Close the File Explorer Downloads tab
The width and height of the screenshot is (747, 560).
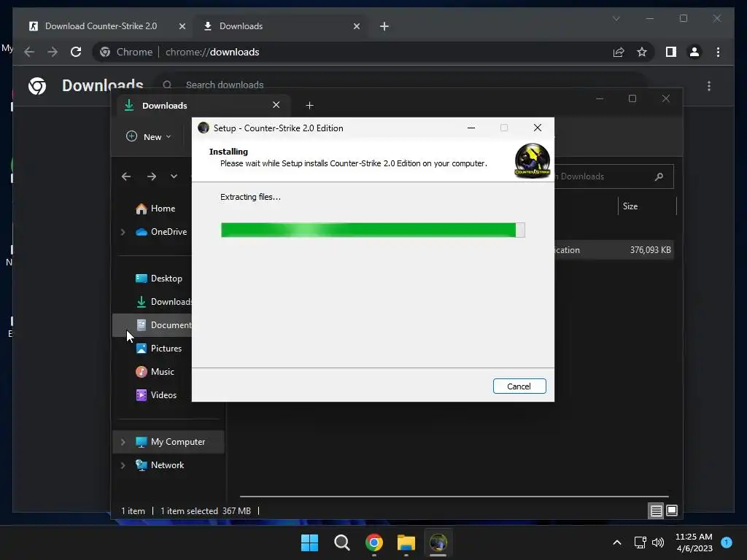point(276,105)
